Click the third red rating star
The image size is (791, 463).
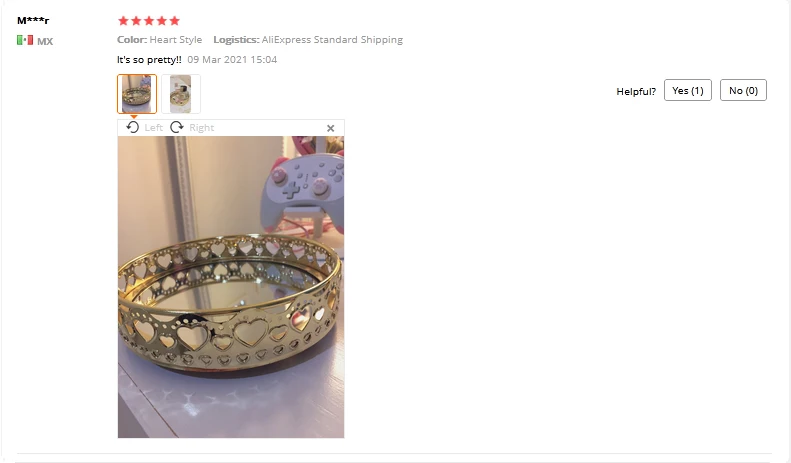[x=149, y=21]
